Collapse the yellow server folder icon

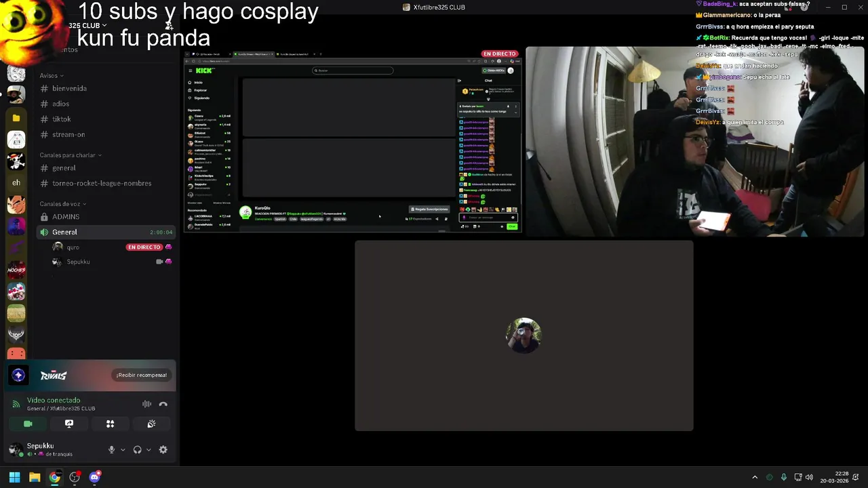coord(16,118)
